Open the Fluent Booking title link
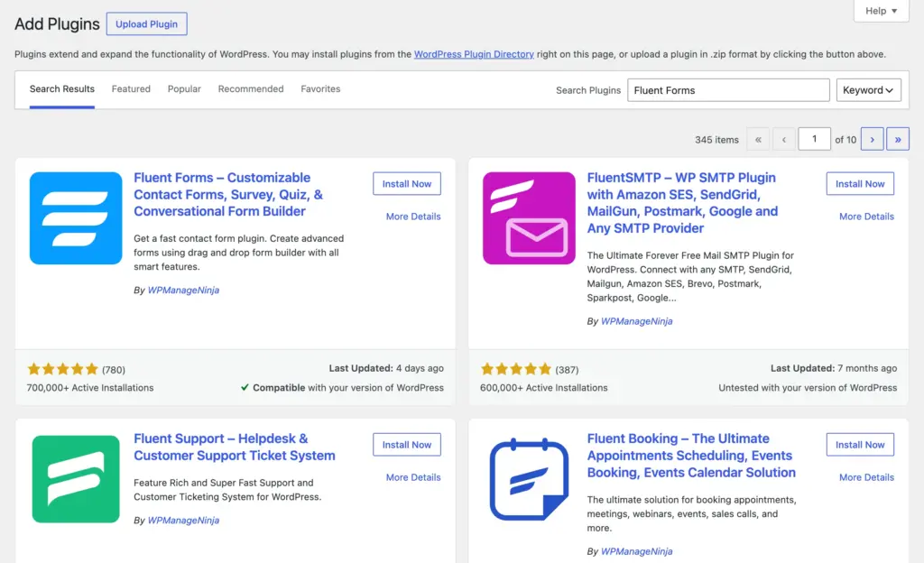924x563 pixels. [691, 456]
